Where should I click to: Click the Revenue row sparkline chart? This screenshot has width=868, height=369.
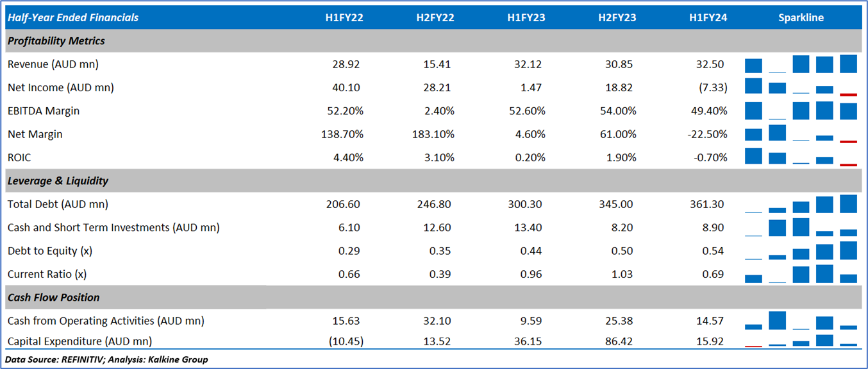point(801,64)
